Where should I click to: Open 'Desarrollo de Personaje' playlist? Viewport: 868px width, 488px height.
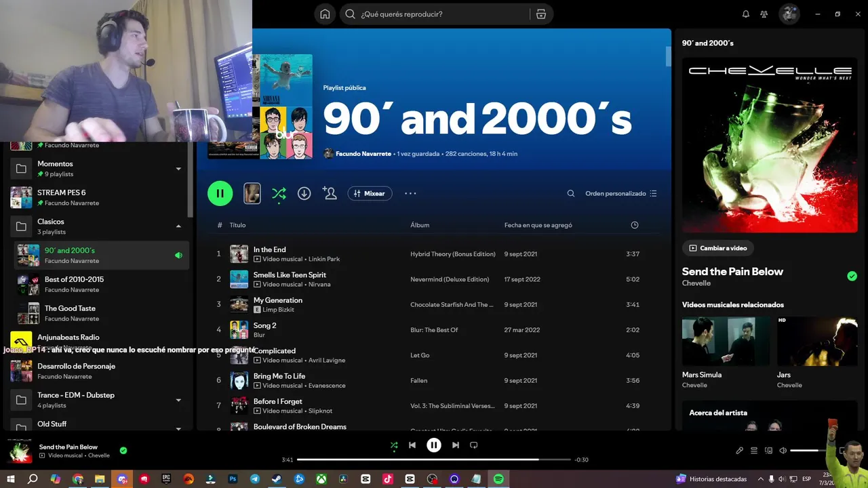click(x=98, y=371)
